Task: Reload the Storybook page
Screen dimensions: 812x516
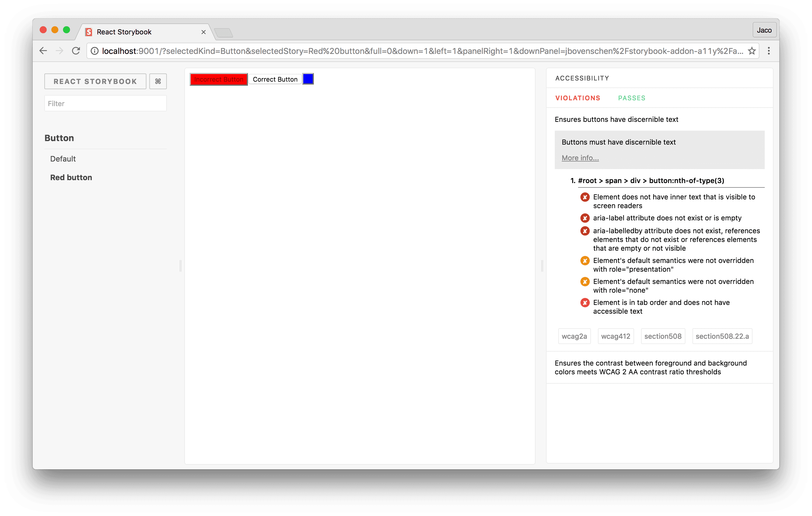Action: click(x=76, y=51)
